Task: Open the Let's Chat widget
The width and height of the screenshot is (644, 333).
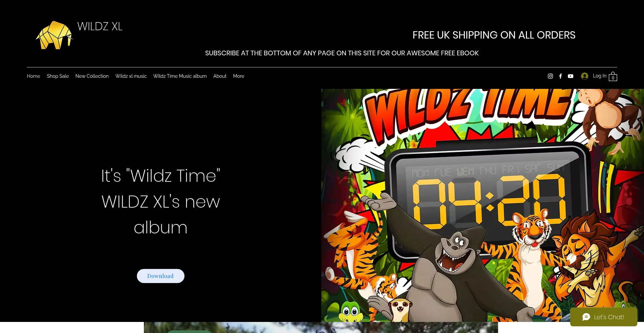Action: (603, 317)
